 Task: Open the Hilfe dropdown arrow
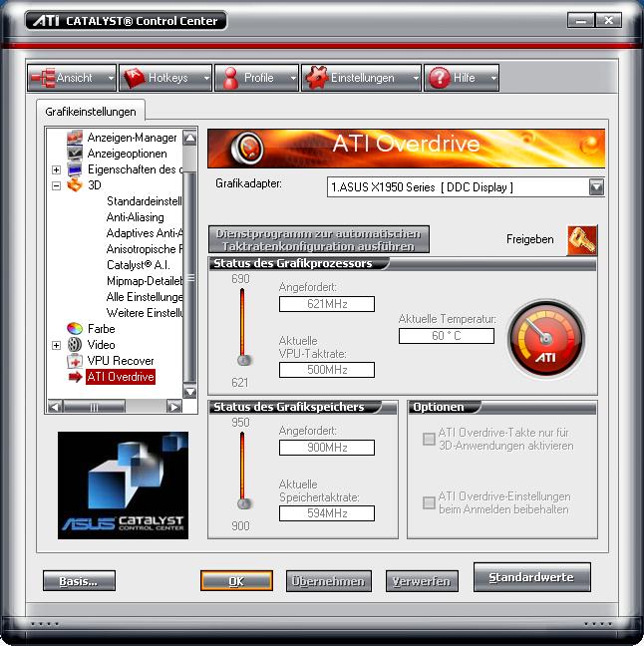(493, 78)
